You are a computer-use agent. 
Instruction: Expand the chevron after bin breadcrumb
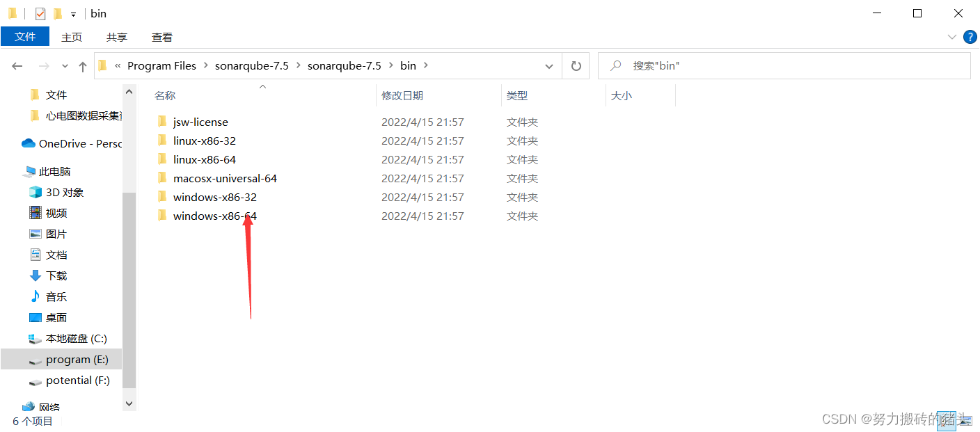click(426, 66)
